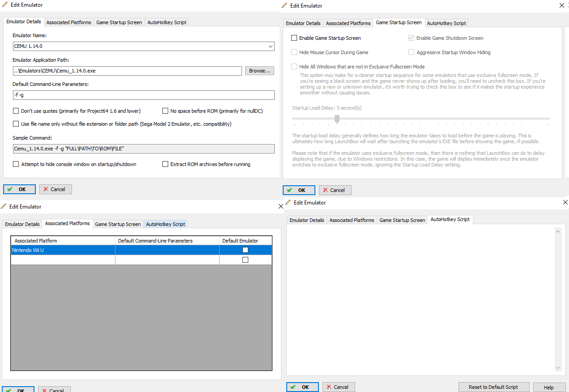Click Cancel in window with Reset to Default Script
This screenshot has height=392, width=569.
pos(339,387)
